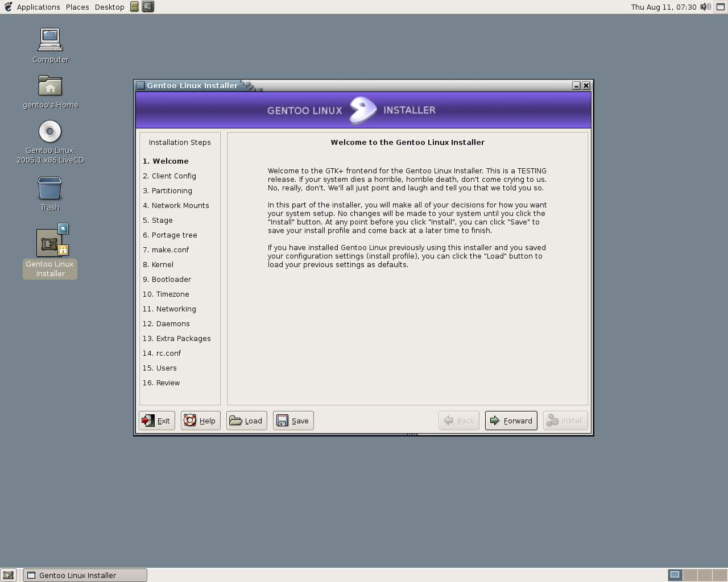Click the Exit button
Viewport: 728px width, 582px height.
coord(157,421)
